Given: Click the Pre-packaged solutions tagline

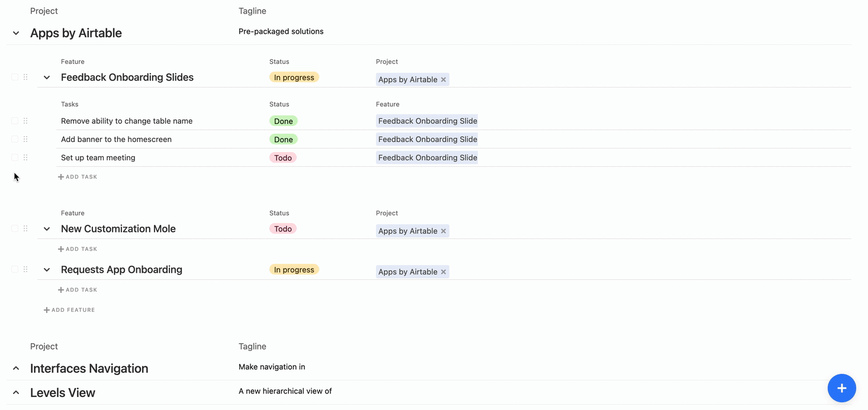Looking at the screenshot, I should (x=281, y=31).
